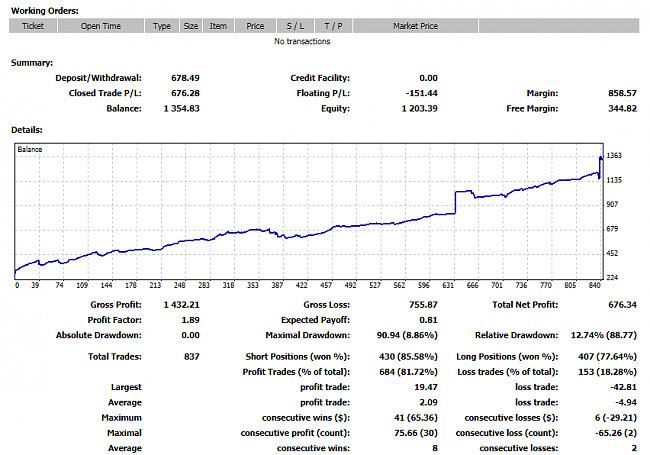This screenshot has width=650, height=455.
Task: Click Floating P/L value -151.44
Action: coord(422,93)
